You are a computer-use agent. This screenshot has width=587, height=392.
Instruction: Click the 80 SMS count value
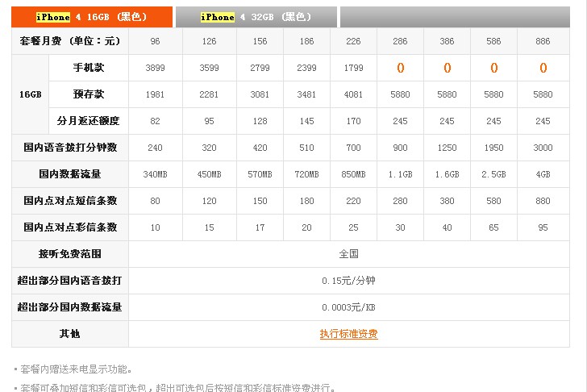click(x=155, y=201)
